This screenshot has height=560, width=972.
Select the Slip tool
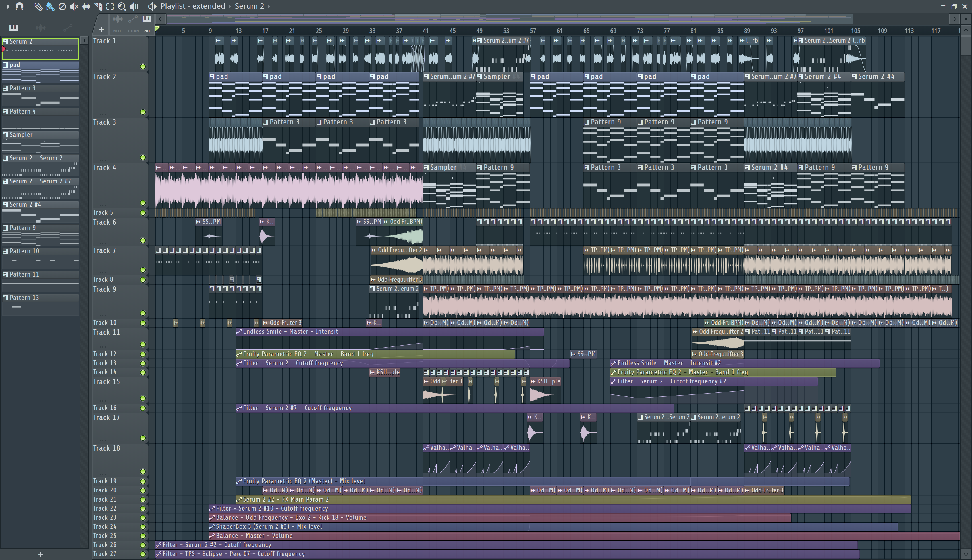(86, 6)
